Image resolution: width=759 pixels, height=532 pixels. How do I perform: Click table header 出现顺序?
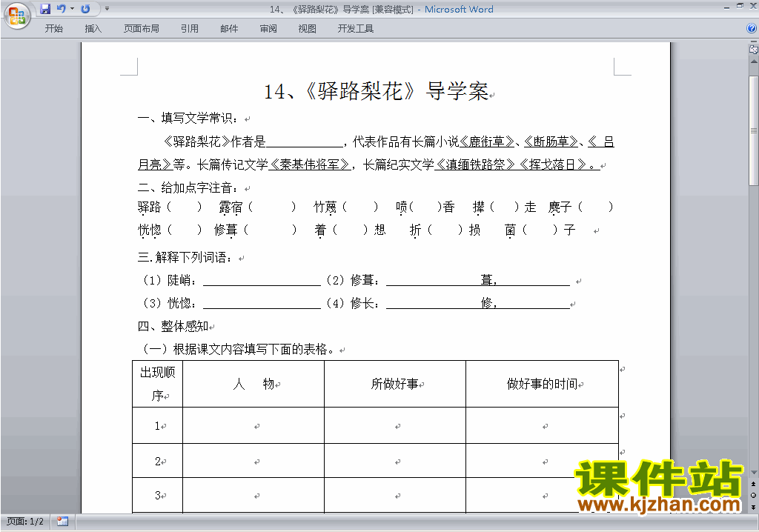[x=157, y=384]
